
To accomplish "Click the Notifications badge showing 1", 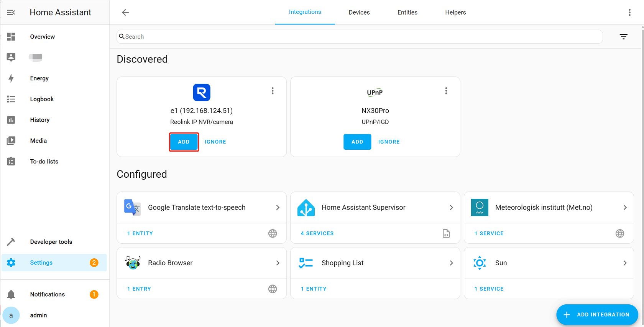I will 94,294.
